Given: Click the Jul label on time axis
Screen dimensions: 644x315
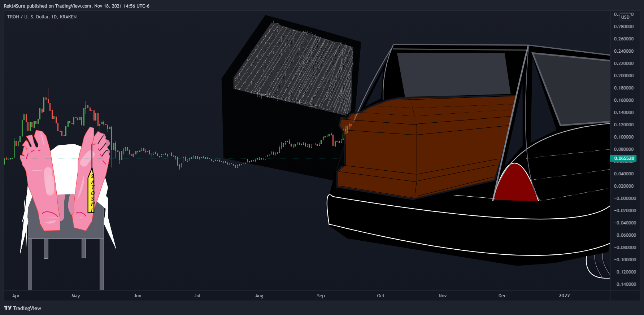Looking at the screenshot, I should point(197,296).
